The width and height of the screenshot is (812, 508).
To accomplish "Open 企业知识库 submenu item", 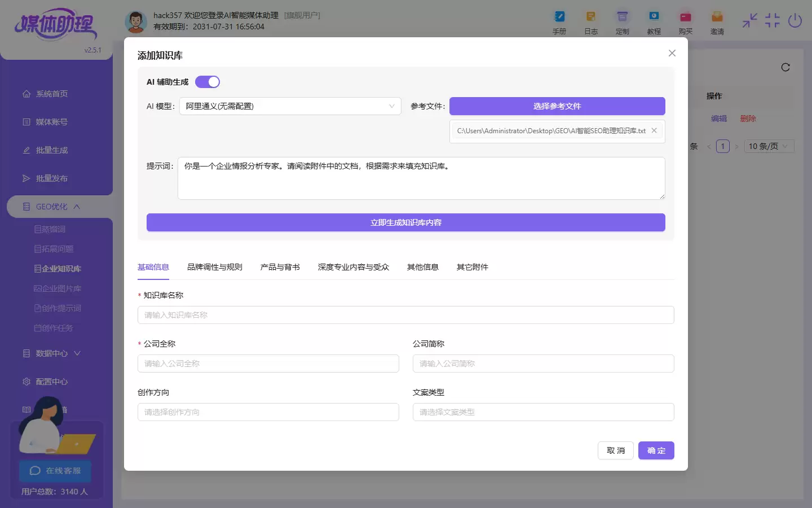I will (56, 269).
